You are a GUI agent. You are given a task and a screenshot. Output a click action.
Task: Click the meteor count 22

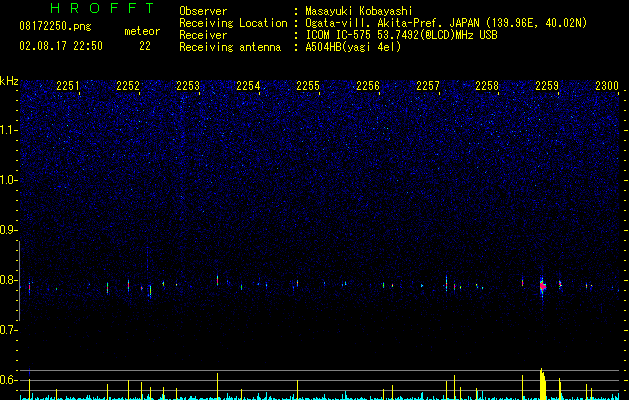click(145, 46)
